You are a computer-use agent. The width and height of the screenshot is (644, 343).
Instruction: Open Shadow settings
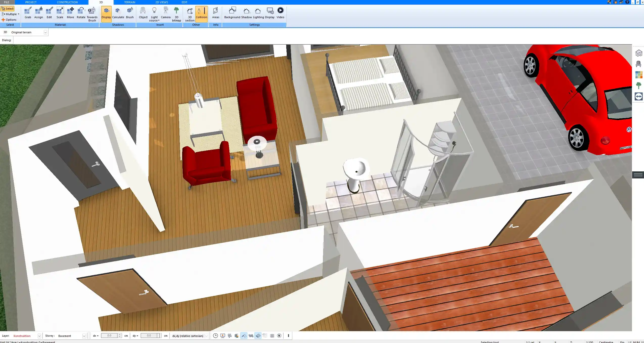point(246,13)
